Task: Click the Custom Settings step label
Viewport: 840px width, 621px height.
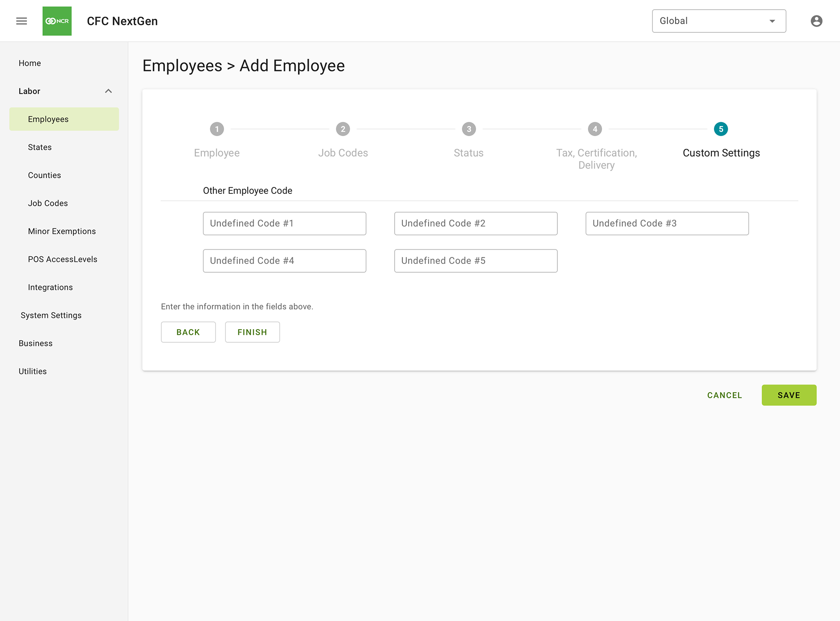Action: (x=721, y=153)
